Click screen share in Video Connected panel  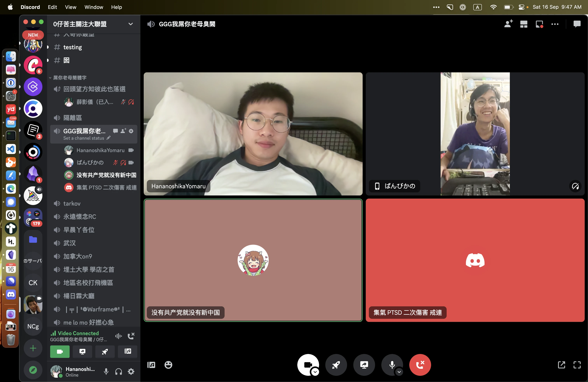[x=82, y=351]
